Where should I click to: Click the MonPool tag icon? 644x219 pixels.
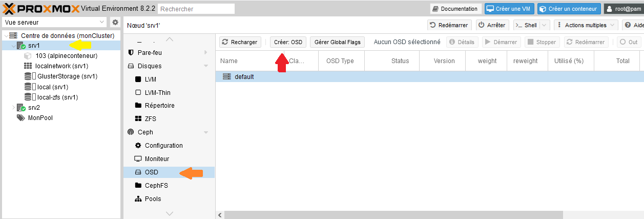20,117
